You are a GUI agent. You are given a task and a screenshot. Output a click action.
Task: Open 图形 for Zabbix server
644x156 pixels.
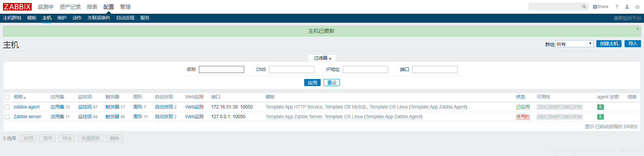[x=138, y=117]
